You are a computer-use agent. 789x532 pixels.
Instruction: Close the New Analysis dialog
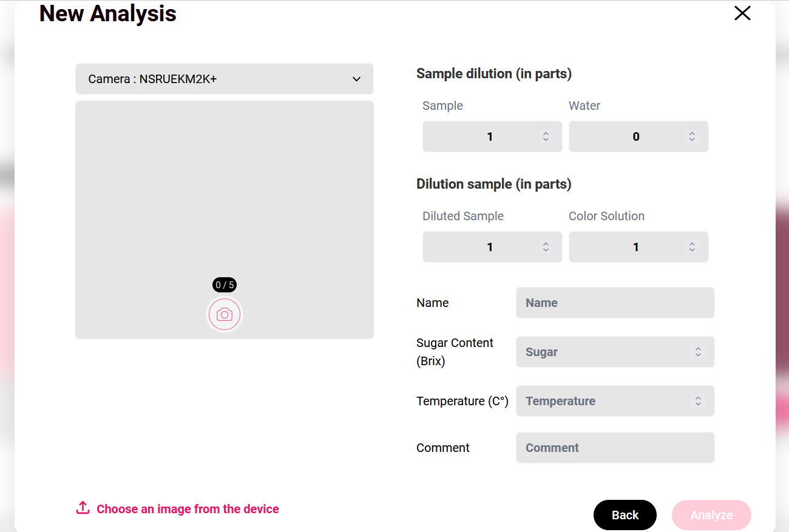coord(742,13)
